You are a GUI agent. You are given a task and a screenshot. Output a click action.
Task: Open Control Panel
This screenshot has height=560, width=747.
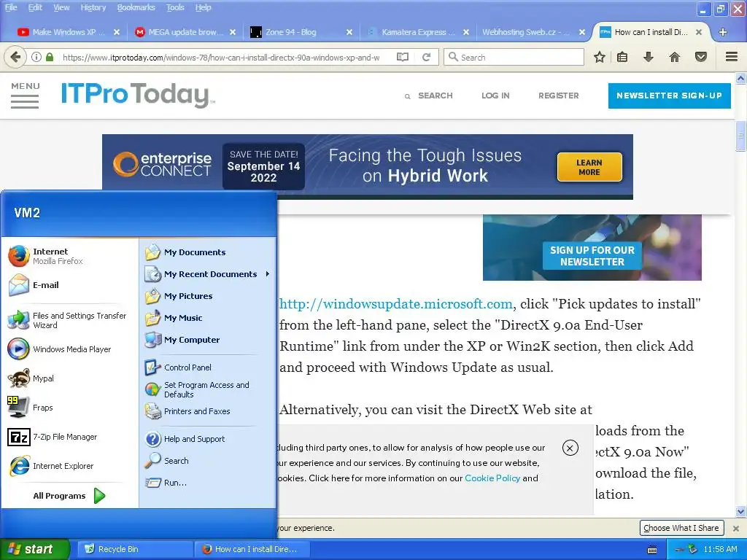coord(208,367)
